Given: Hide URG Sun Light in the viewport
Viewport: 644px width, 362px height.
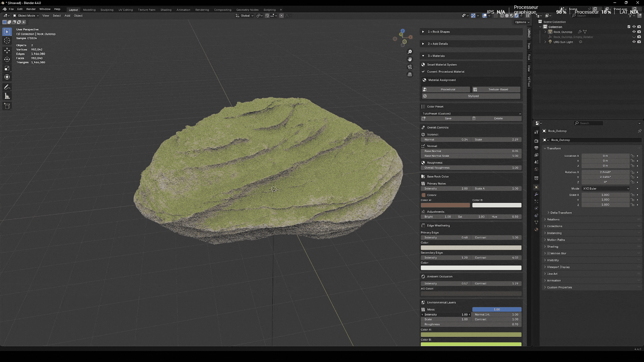Looking at the screenshot, I should pyautogui.click(x=634, y=42).
